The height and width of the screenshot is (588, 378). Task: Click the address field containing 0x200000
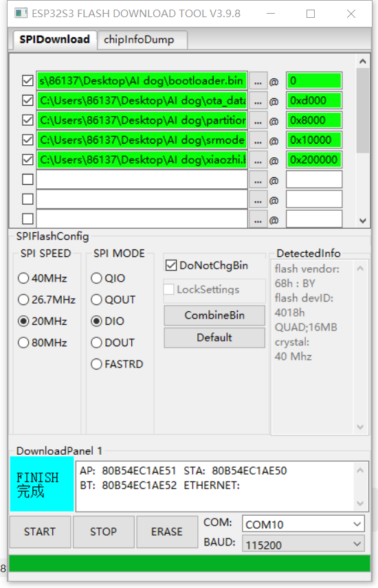tap(314, 160)
